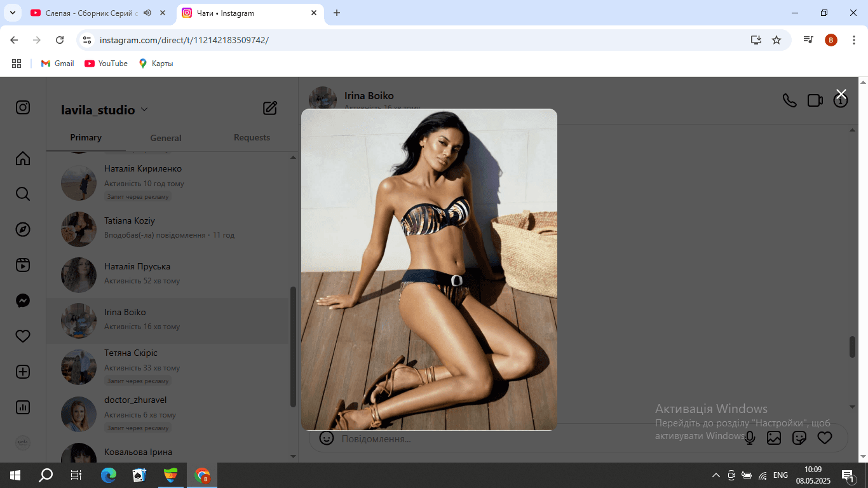868x488 pixels.
Task: Open the chat with Наталія Пруська
Action: pyautogui.click(x=168, y=274)
